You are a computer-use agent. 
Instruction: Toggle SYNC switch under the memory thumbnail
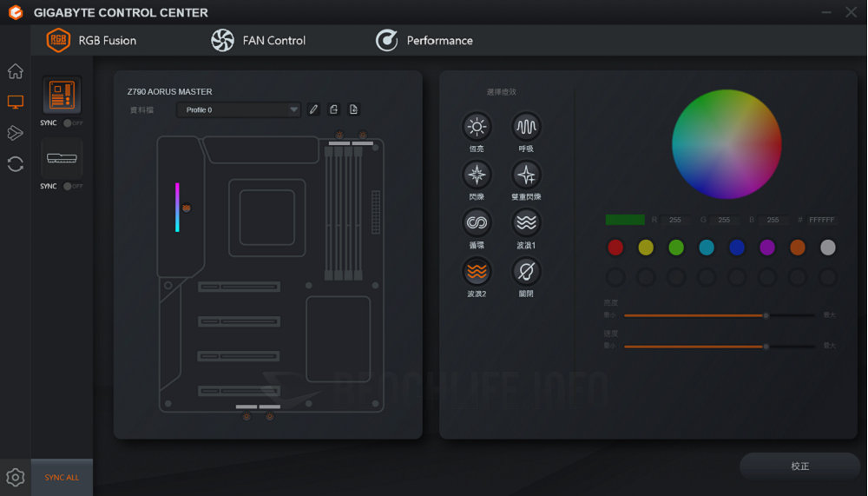coord(69,186)
